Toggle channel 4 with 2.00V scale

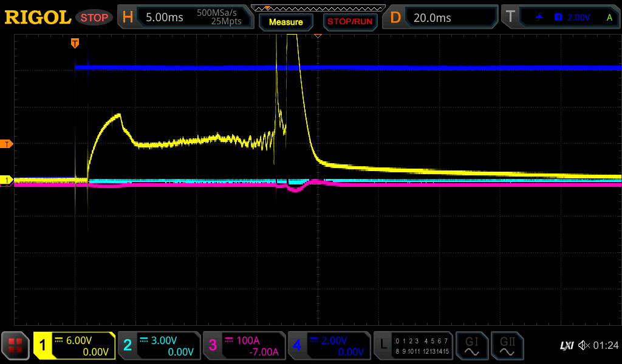329,346
